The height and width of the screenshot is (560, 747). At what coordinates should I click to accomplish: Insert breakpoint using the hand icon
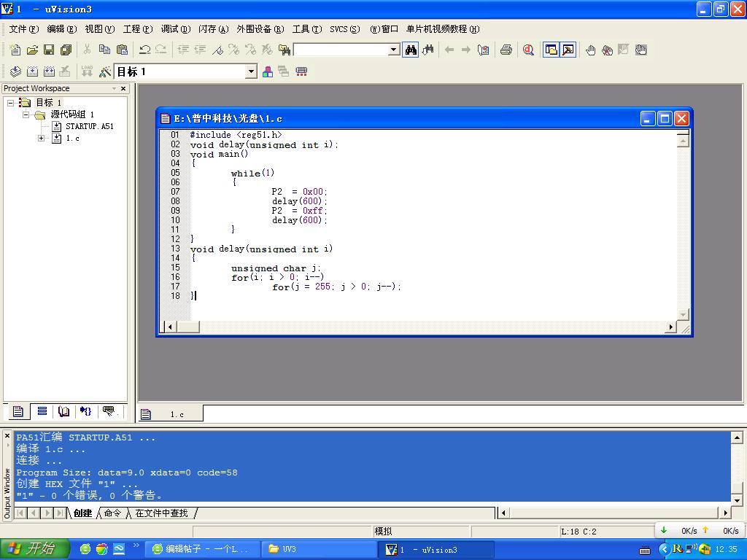pyautogui.click(x=591, y=50)
